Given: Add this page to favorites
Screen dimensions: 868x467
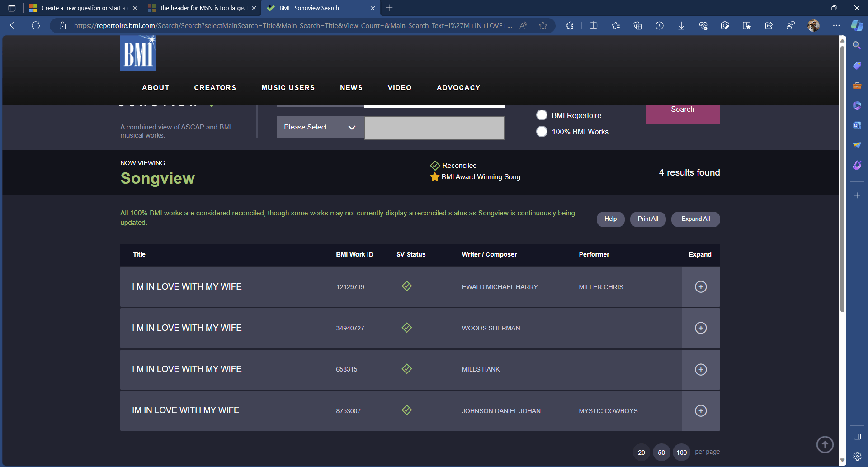Looking at the screenshot, I should pyautogui.click(x=543, y=26).
